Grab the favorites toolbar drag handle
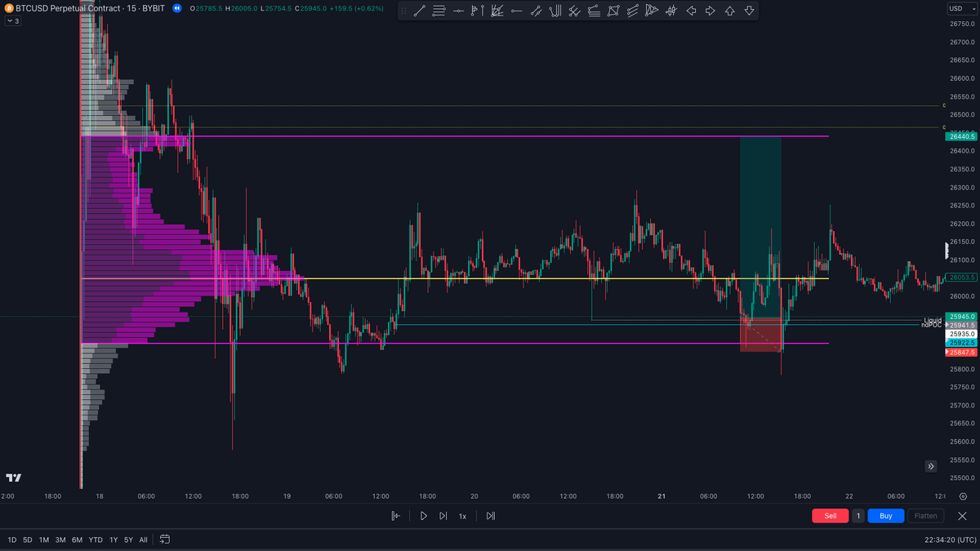This screenshot has height=551, width=980. tap(403, 11)
